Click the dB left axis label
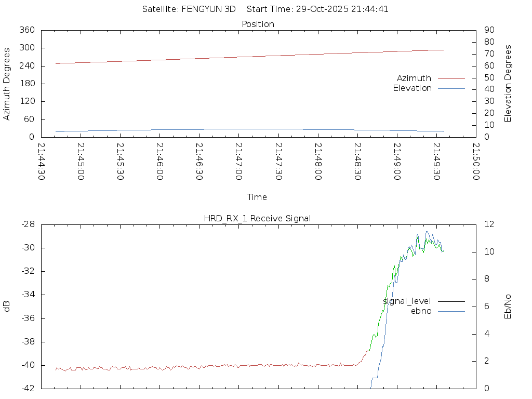The image size is (532, 399). [x=7, y=307]
